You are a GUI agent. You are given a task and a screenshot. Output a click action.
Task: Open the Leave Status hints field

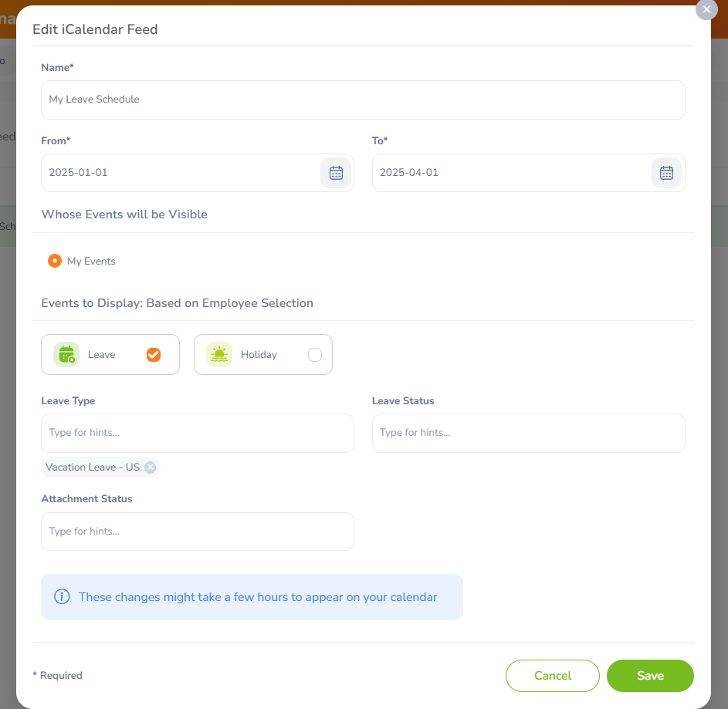pyautogui.click(x=528, y=433)
